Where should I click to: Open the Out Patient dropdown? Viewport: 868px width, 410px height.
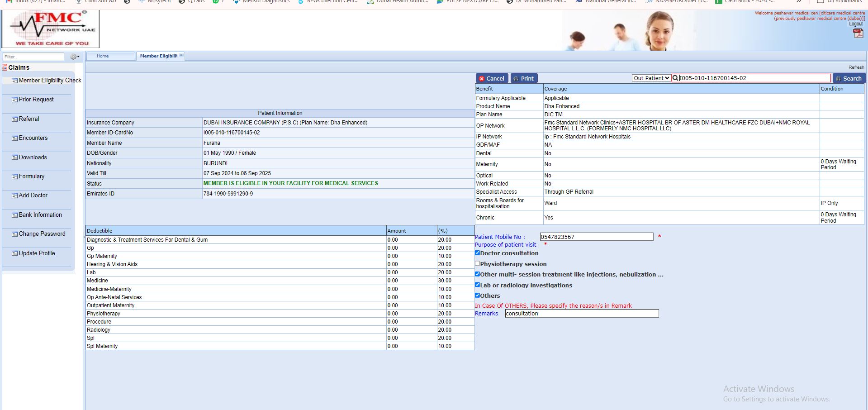point(651,78)
